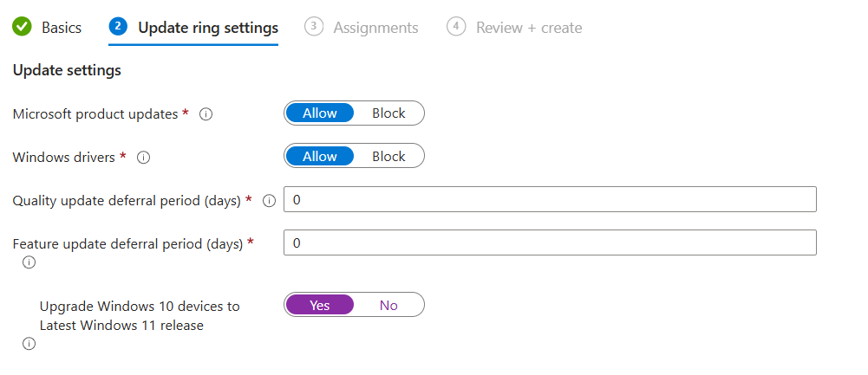868x375 pixels.
Task: Click info icon beside Microsoft product updates
Action: pyautogui.click(x=206, y=114)
